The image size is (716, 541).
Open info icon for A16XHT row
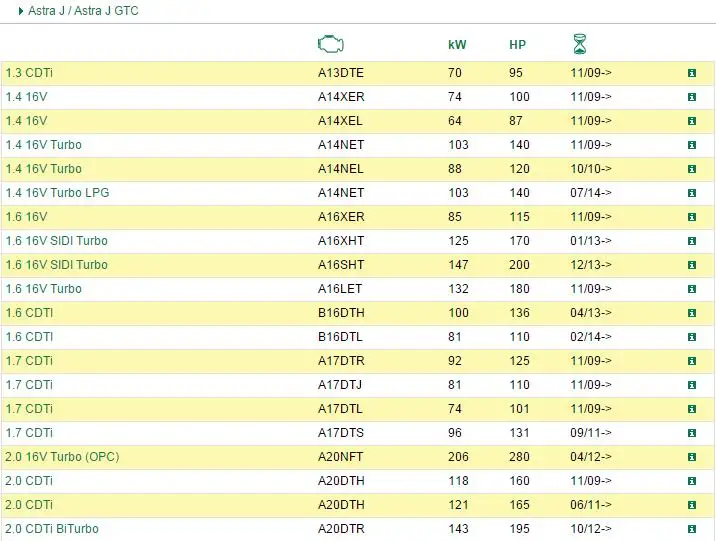pos(692,241)
